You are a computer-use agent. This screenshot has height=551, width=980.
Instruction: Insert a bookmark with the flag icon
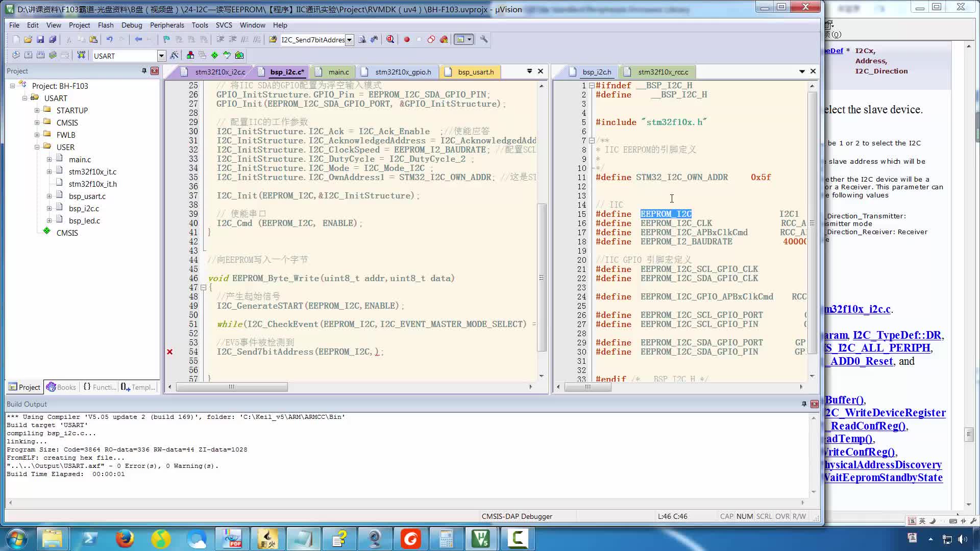click(166, 39)
